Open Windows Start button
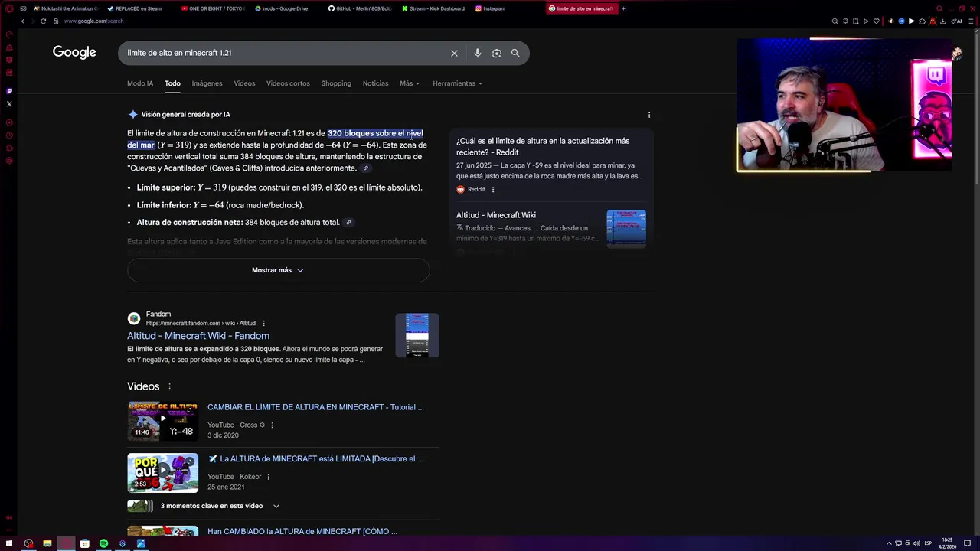Viewport: 980px width, 551px height. [x=9, y=543]
